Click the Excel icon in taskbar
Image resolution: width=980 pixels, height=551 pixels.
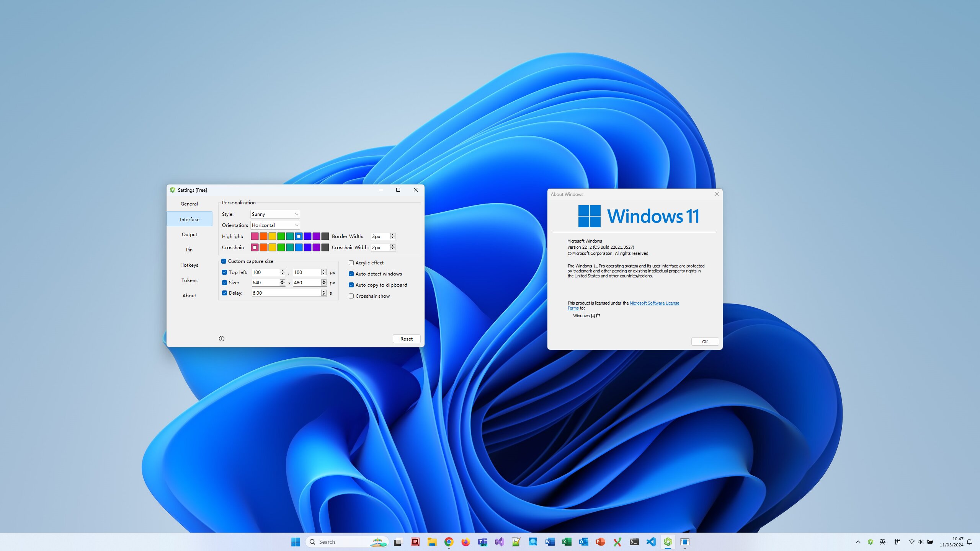pos(567,541)
